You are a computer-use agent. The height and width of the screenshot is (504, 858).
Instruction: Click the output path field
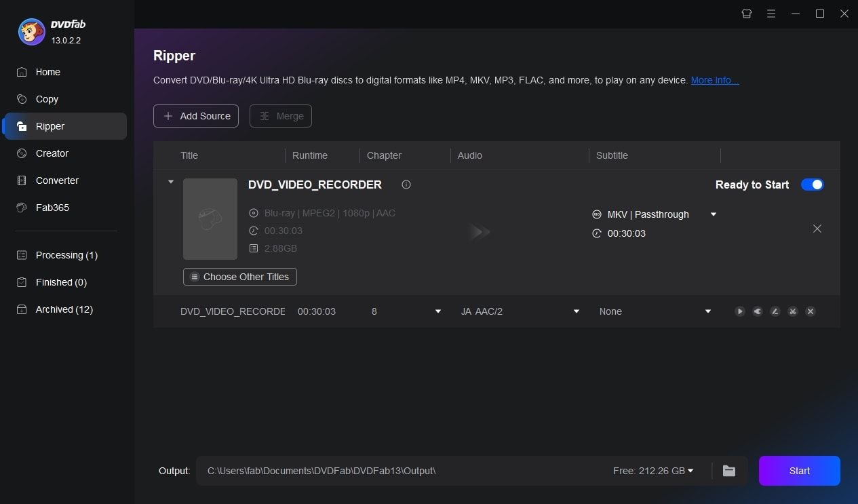pyautogui.click(x=400, y=471)
